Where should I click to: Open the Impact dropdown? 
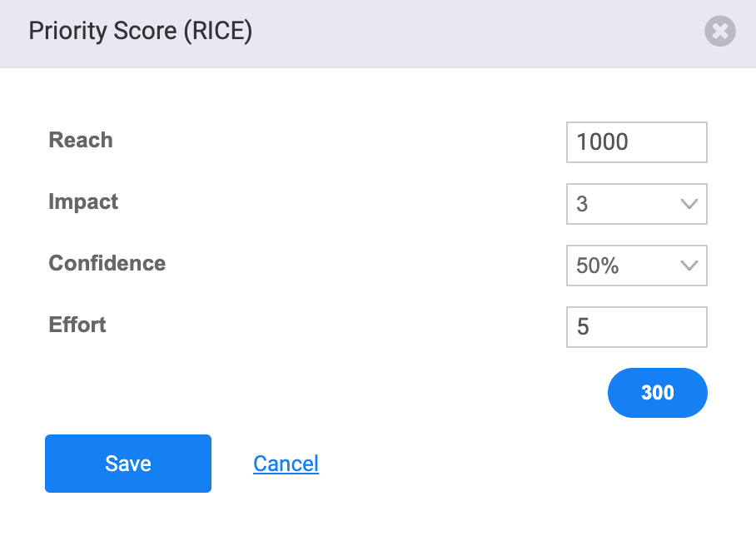point(636,204)
